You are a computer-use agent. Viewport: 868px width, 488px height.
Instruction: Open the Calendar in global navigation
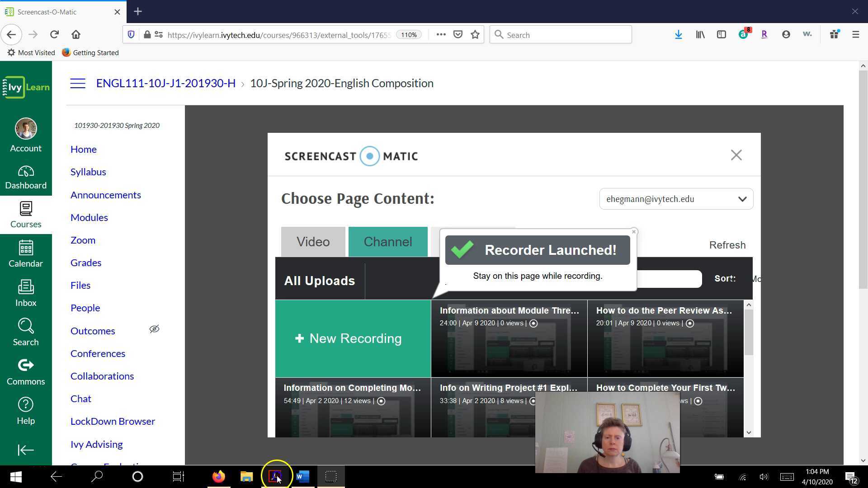[x=26, y=254]
